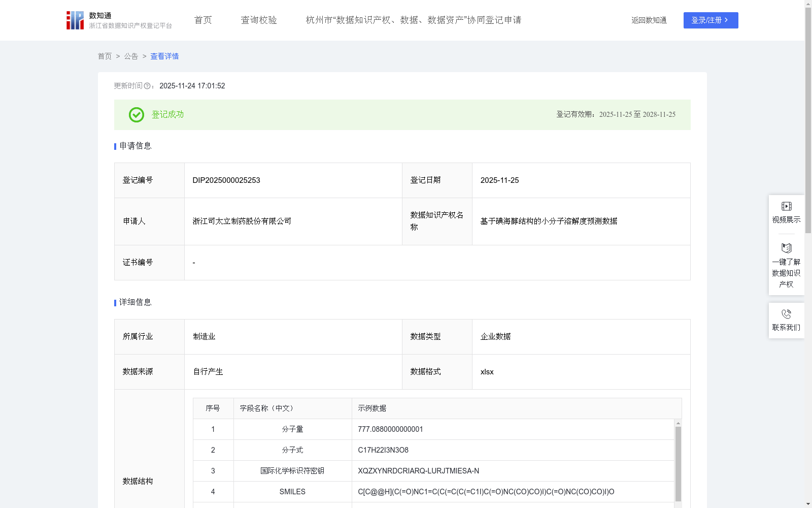Select the 字段名称（中文） column header
The image size is (812, 508).
[293, 408]
